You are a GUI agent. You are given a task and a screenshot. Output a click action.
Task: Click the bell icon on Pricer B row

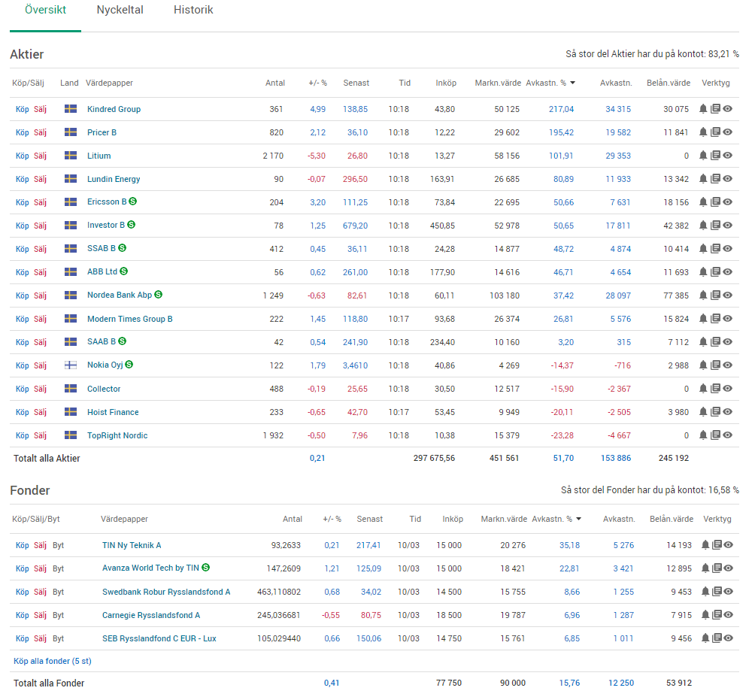(703, 132)
